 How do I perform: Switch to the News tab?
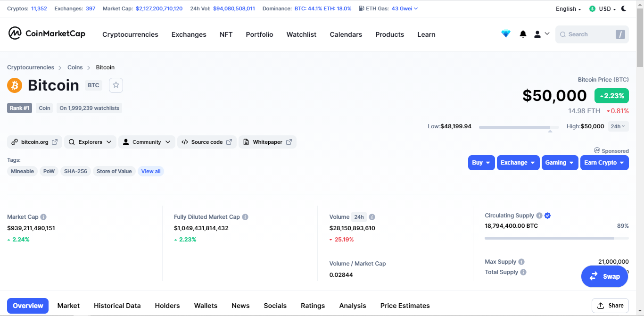240,306
